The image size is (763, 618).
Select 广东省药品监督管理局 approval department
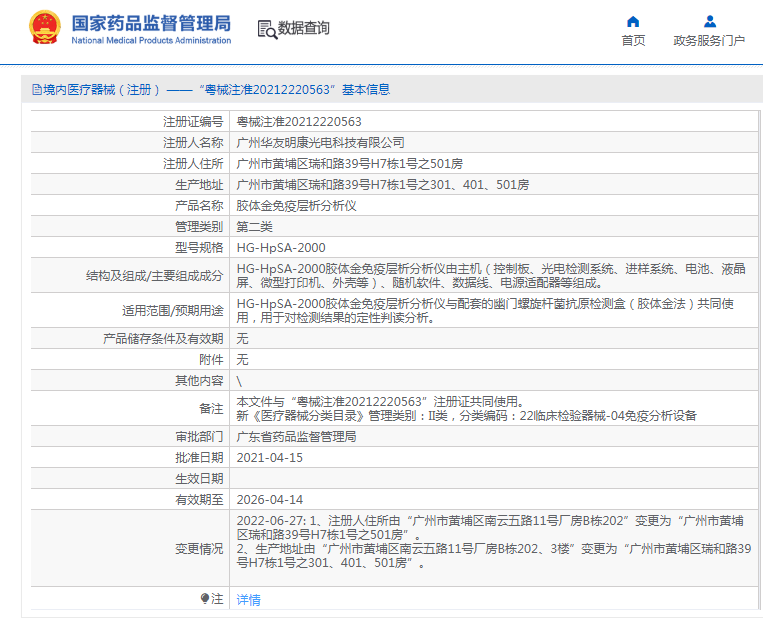tap(296, 437)
